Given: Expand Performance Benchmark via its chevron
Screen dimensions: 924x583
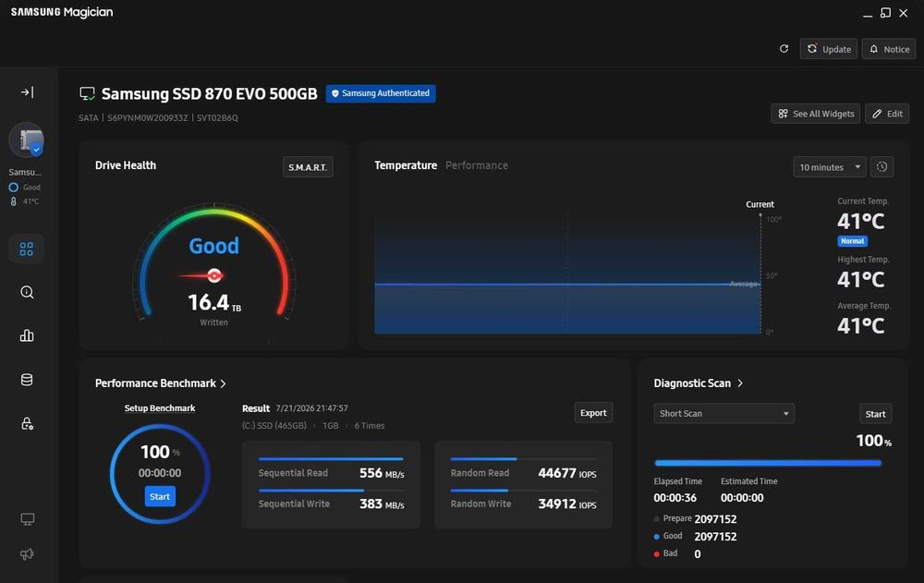Looking at the screenshot, I should coord(224,383).
